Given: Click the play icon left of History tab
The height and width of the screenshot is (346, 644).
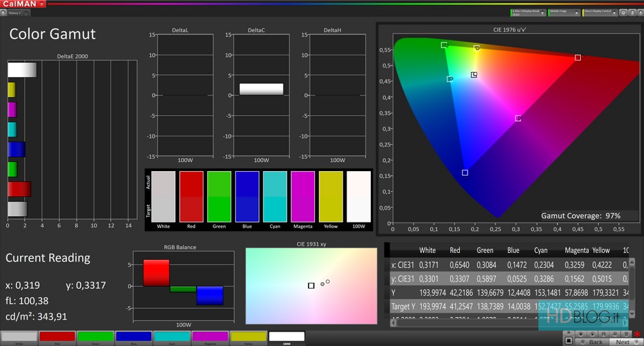Looking at the screenshot, I should [x=3, y=13].
